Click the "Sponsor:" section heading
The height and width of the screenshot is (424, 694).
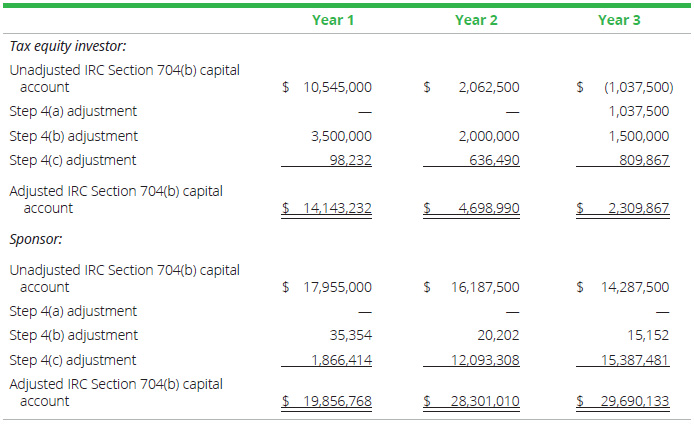click(x=34, y=241)
